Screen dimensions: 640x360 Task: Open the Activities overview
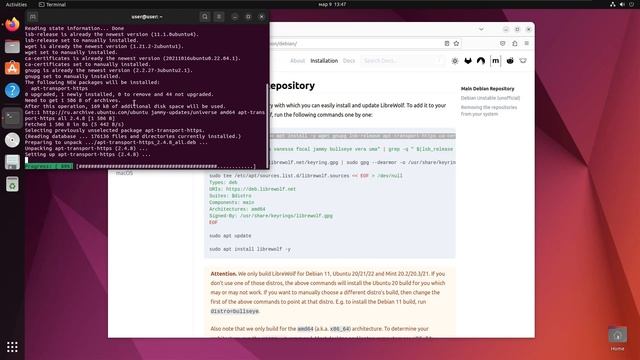(x=16, y=4)
